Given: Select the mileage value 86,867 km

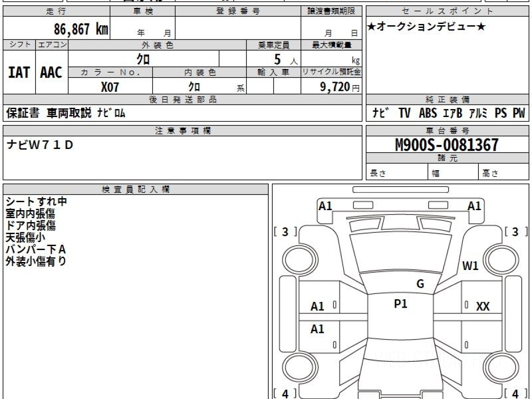Looking at the screenshot, I should 81,29.
